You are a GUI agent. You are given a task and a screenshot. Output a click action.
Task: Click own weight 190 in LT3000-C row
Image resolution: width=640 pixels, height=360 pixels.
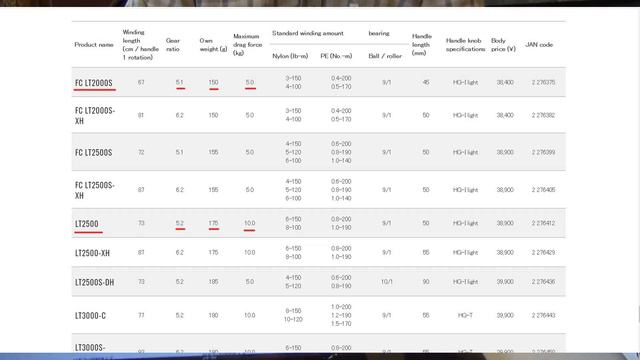click(213, 315)
